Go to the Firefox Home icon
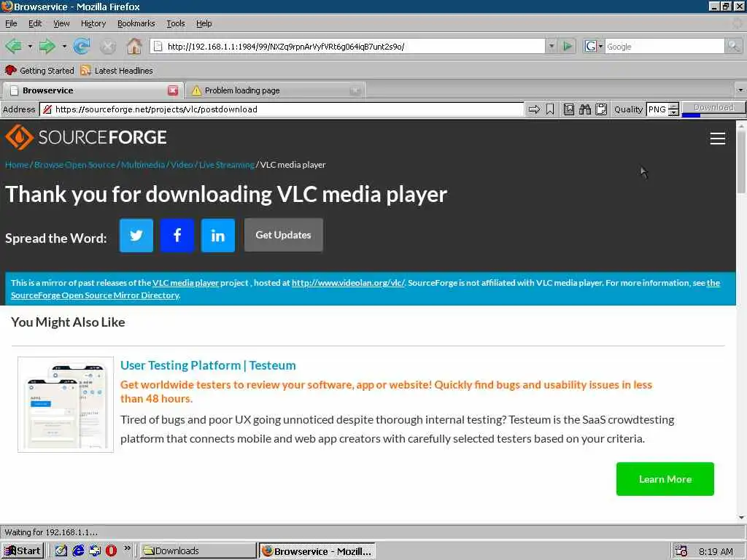Image resolution: width=747 pixels, height=560 pixels. click(x=134, y=46)
